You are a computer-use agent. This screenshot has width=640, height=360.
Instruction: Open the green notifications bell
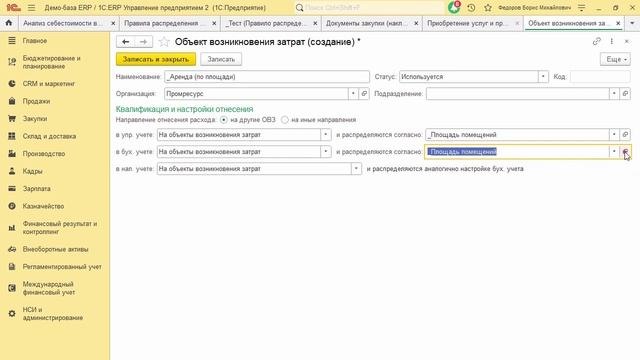(x=454, y=7)
